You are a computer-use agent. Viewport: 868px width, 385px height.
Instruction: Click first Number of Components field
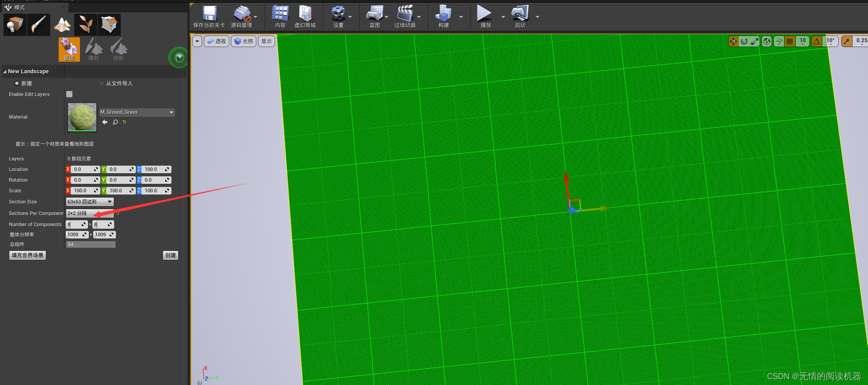pyautogui.click(x=77, y=224)
